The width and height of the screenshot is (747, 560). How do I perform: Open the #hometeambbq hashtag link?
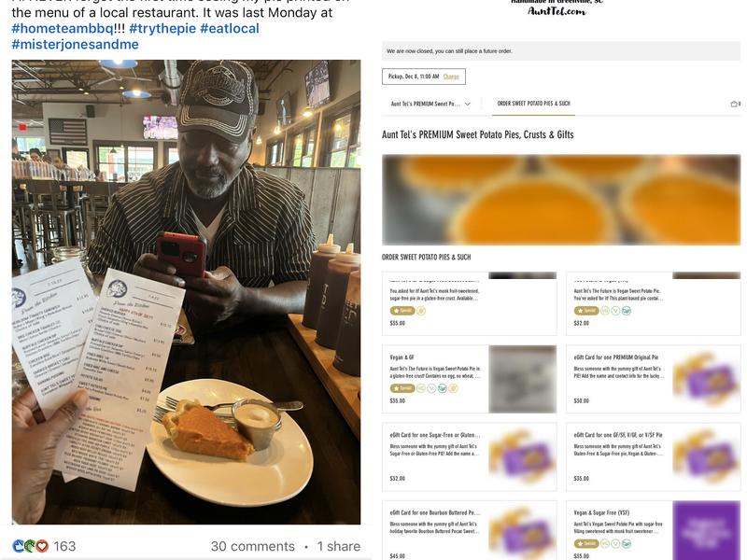tap(63, 28)
